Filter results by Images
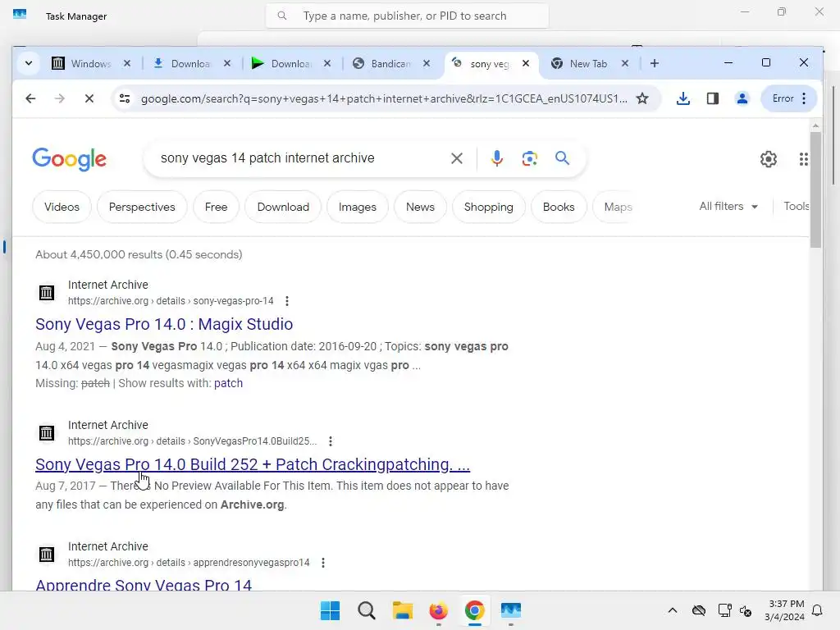 coord(358,207)
